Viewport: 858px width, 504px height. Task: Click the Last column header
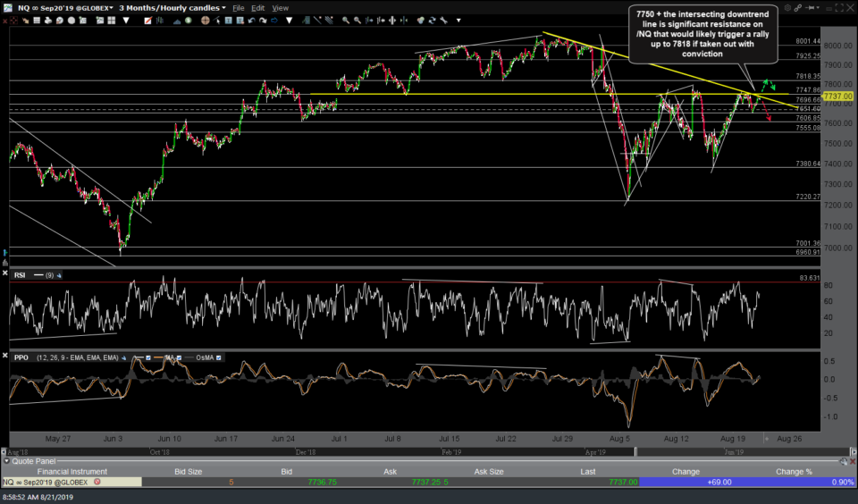[588, 472]
